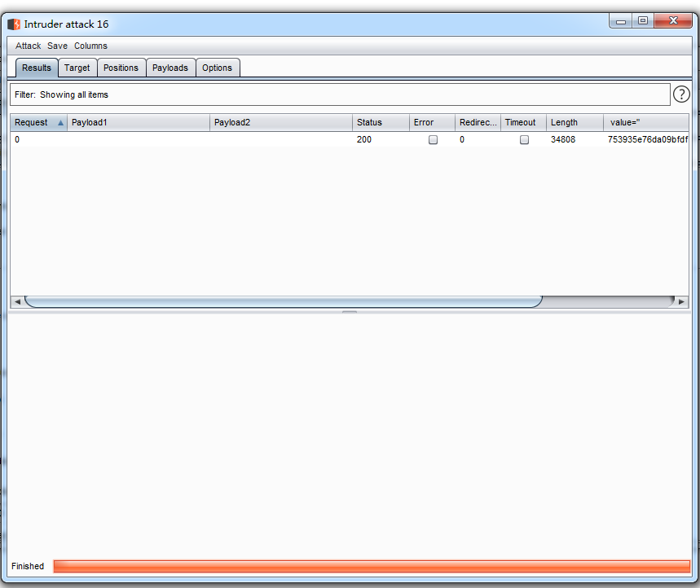Sort by the Payload2 column header
This screenshot has height=588, width=700.
281,123
